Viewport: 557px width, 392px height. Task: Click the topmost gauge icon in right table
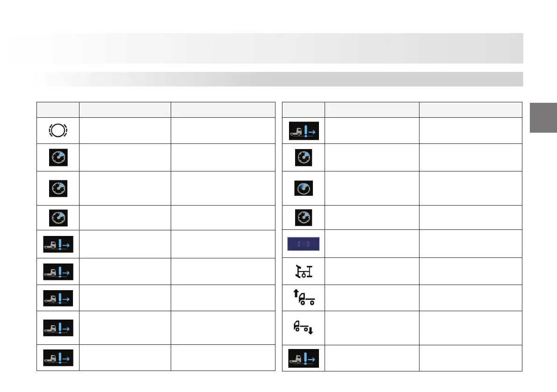tap(304, 157)
